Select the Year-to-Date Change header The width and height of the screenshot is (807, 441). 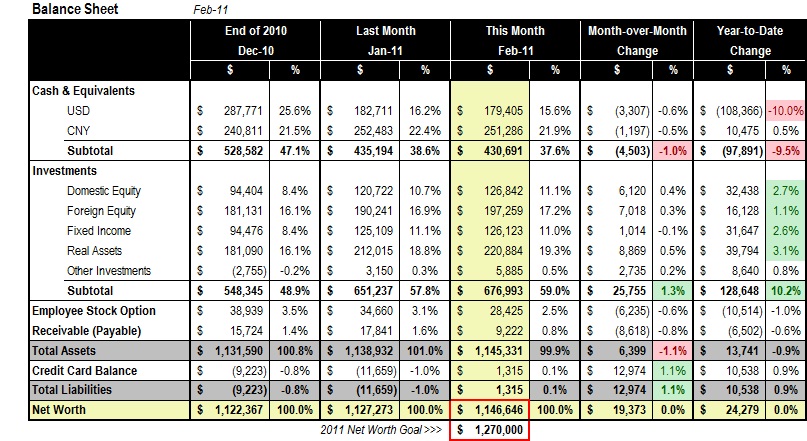(x=751, y=40)
